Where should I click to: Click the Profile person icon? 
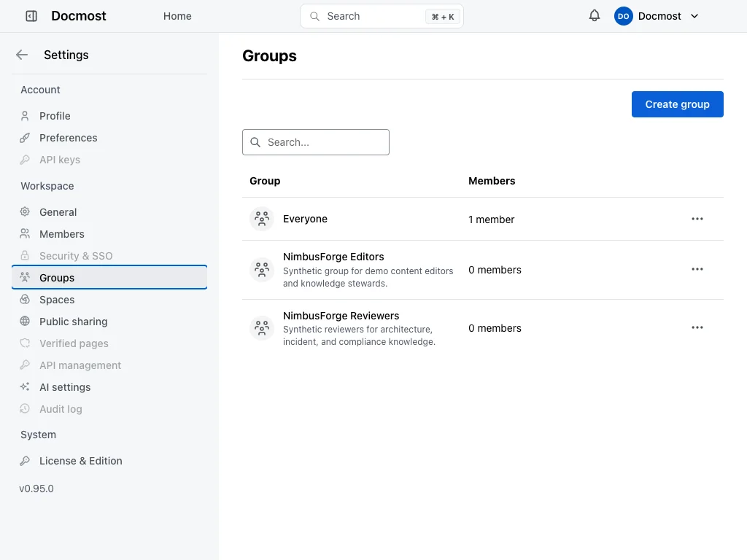tap(25, 116)
